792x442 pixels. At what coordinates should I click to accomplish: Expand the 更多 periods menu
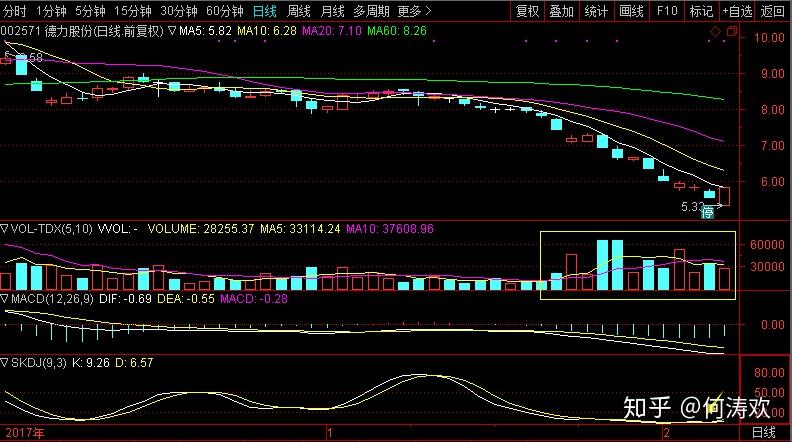(x=414, y=11)
